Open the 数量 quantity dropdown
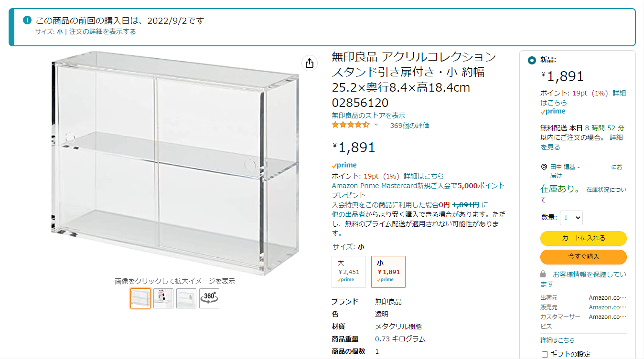The image size is (644, 359). 571,218
